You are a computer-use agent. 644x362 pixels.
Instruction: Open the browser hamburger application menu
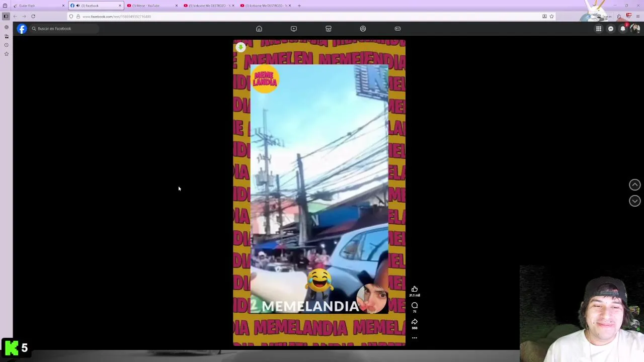click(x=638, y=17)
